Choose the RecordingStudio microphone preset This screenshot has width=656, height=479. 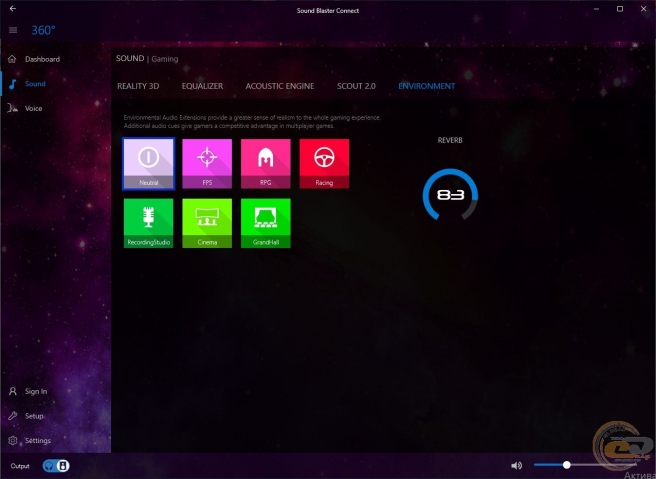tap(149, 223)
